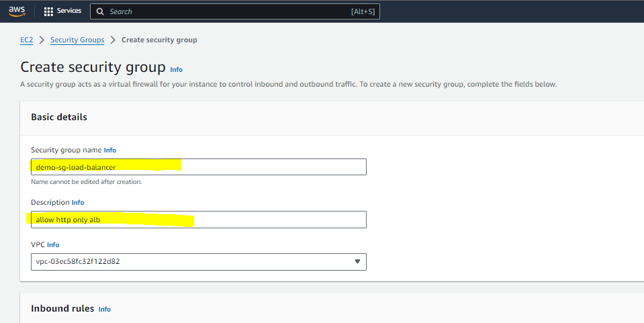
Task: Open Info link for Inbound rules
Action: point(104,309)
